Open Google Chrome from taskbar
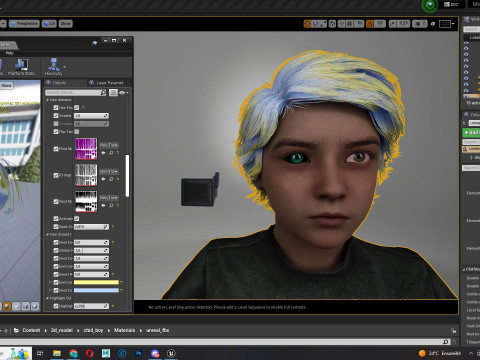This screenshot has height=360, width=480. (73, 353)
